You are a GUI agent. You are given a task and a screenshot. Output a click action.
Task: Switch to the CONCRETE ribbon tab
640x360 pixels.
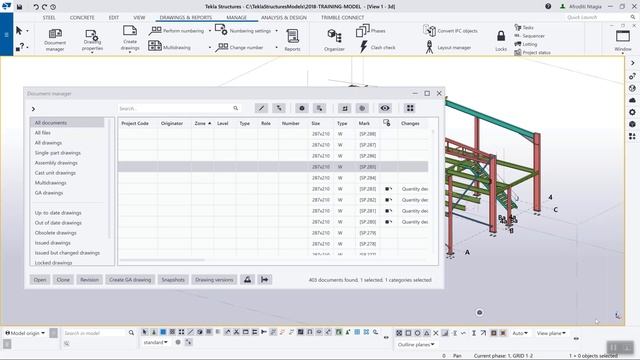82,18
